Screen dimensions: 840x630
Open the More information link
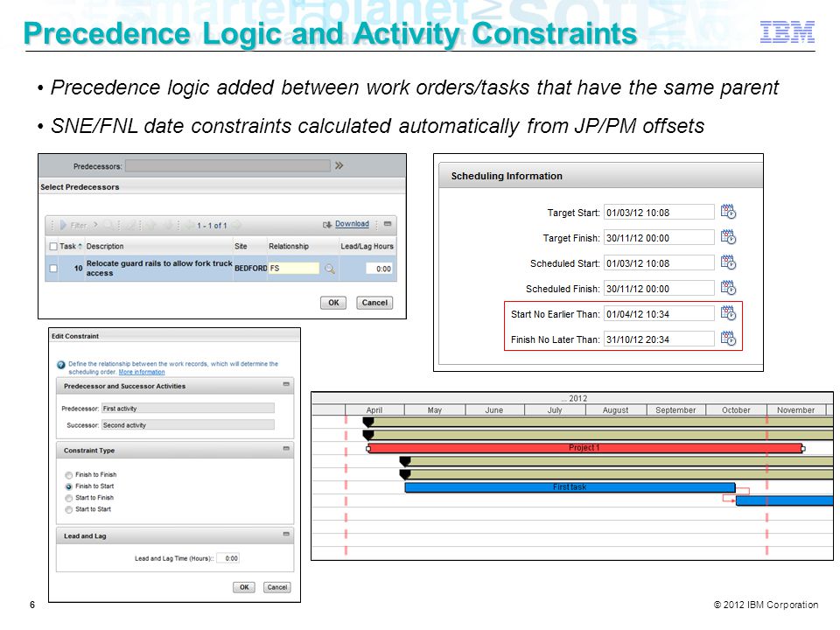coord(142,372)
